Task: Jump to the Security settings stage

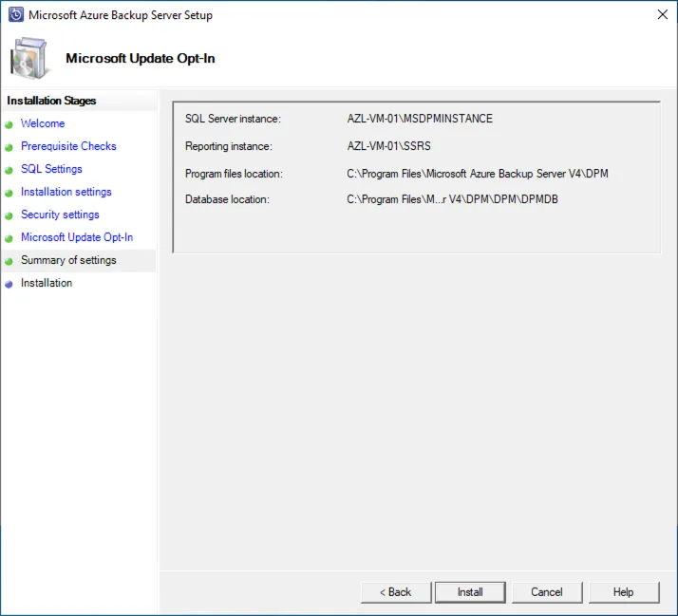Action: pyautogui.click(x=60, y=215)
